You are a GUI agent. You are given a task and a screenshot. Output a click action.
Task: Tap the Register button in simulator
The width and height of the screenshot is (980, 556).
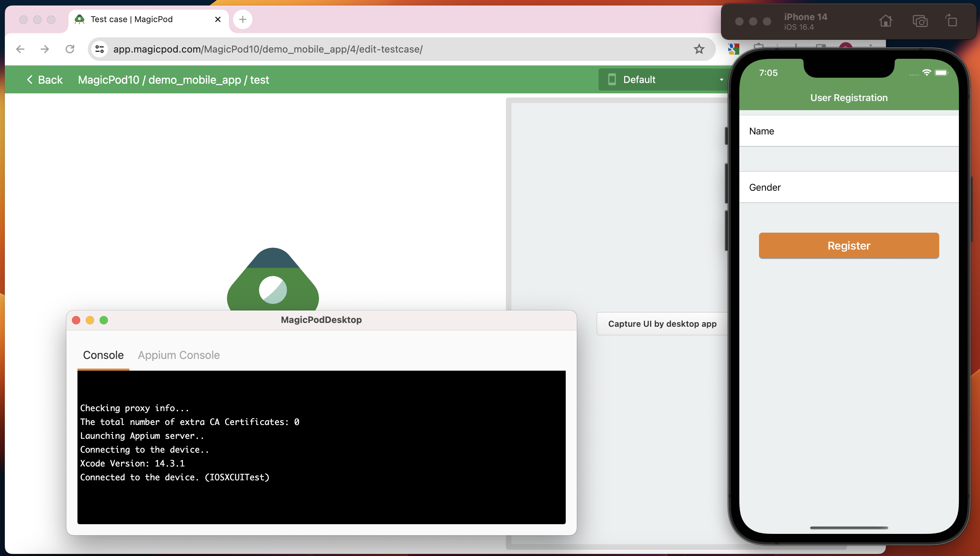tap(849, 245)
